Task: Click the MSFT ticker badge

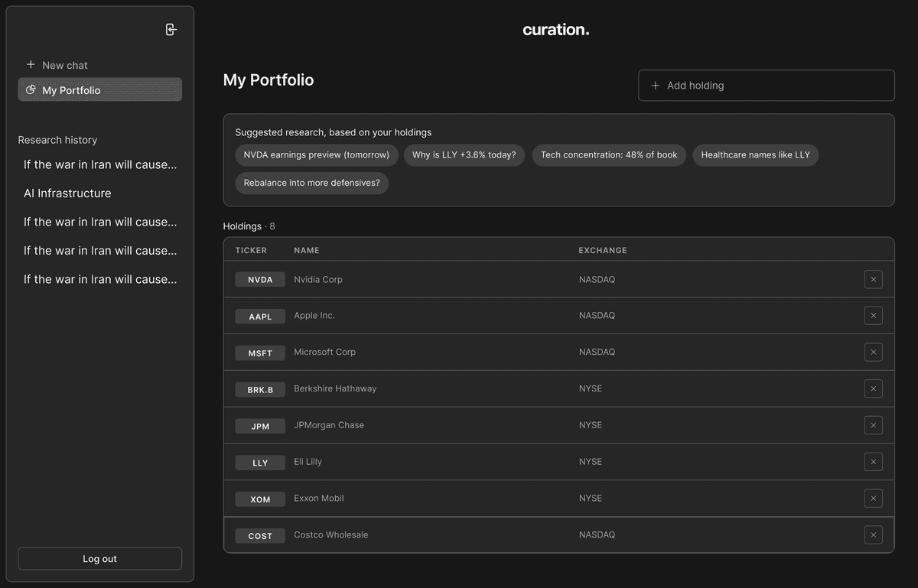Action: tap(260, 352)
